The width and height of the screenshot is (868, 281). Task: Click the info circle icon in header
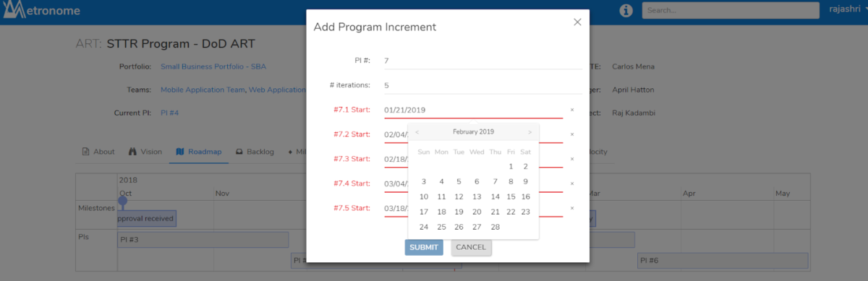[626, 11]
